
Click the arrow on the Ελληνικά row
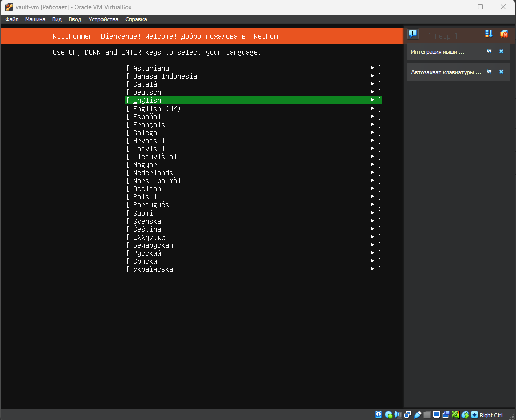coord(372,237)
